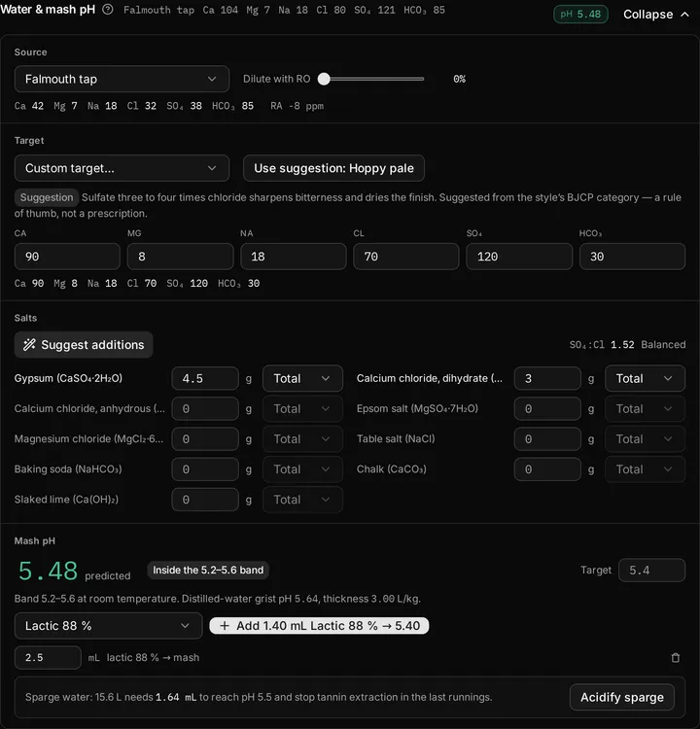Click the pH 5.48 badge in header
The height and width of the screenshot is (729, 700).
click(580, 15)
